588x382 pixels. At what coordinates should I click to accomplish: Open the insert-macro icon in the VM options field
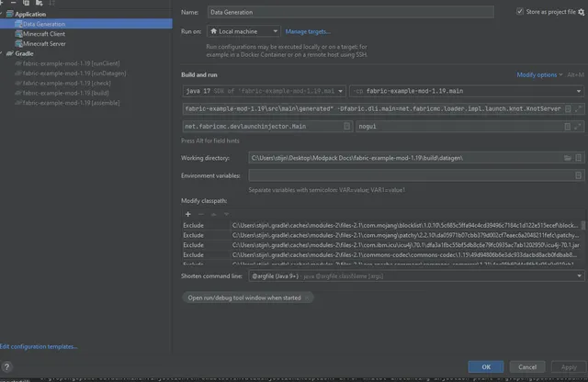click(568, 108)
